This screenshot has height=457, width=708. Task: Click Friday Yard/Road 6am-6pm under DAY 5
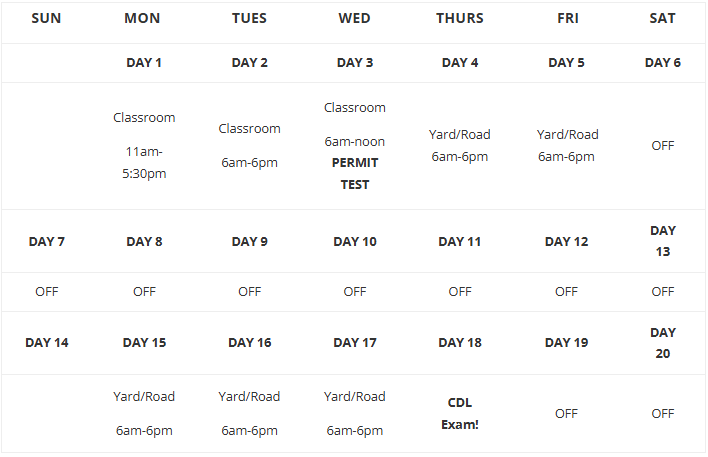[x=566, y=145]
